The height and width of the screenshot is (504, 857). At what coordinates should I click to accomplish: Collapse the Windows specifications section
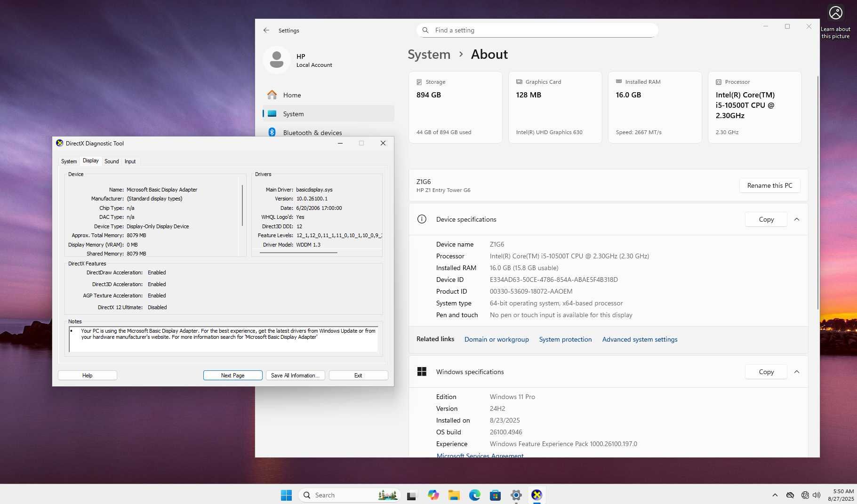(797, 372)
